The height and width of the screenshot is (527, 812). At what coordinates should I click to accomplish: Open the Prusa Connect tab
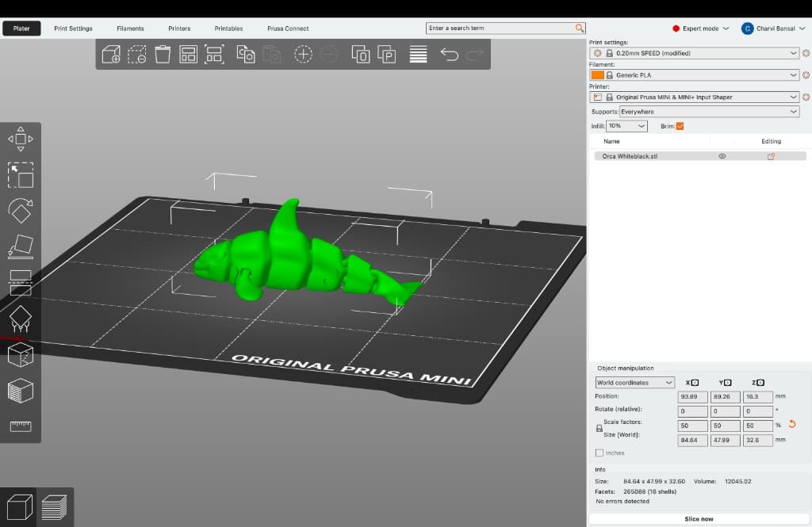(x=288, y=29)
